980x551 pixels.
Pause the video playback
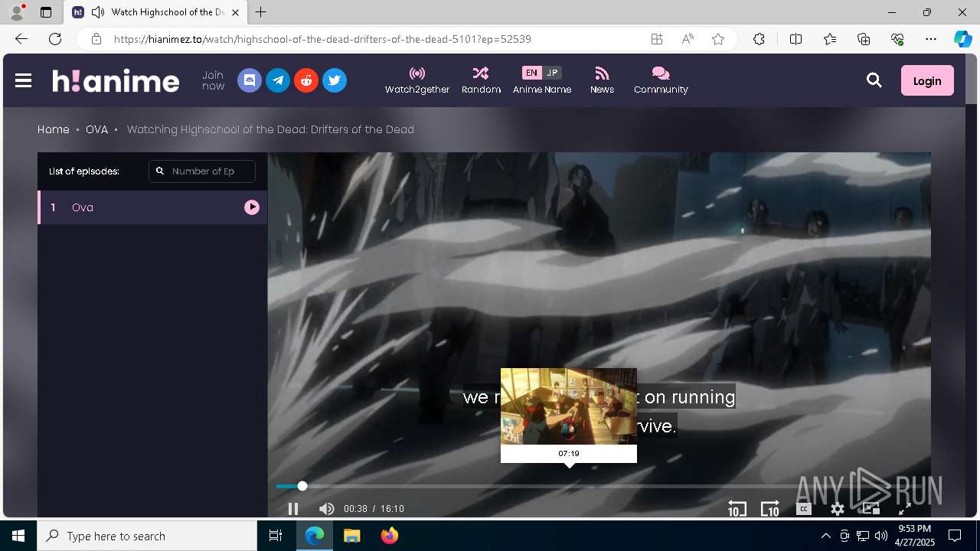click(292, 509)
